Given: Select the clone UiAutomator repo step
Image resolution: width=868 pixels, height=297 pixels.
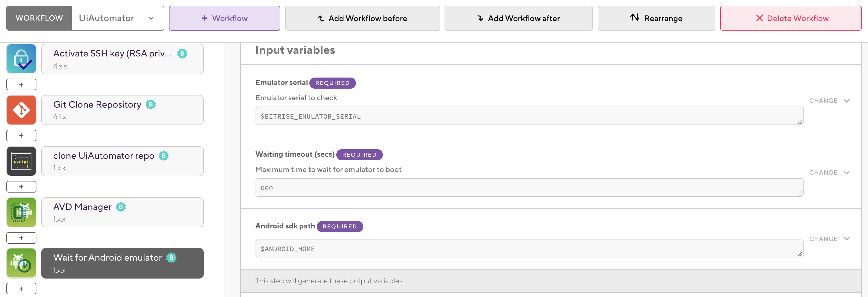Looking at the screenshot, I should [122, 161].
